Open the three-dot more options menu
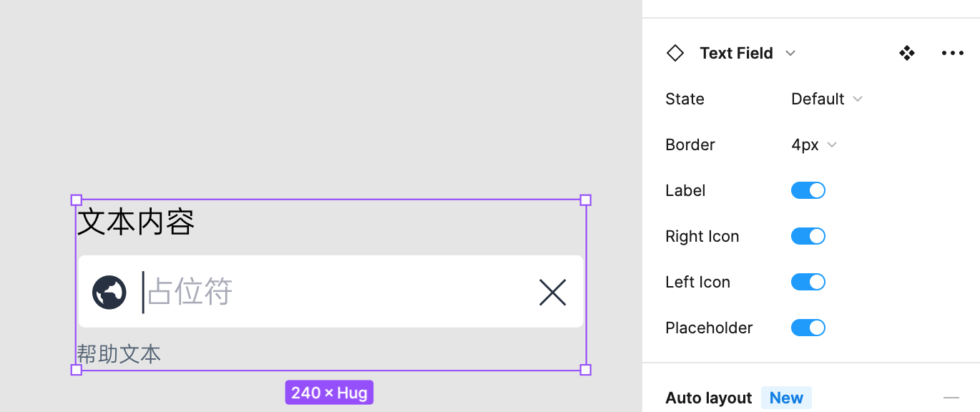This screenshot has width=980, height=412. 952,53
